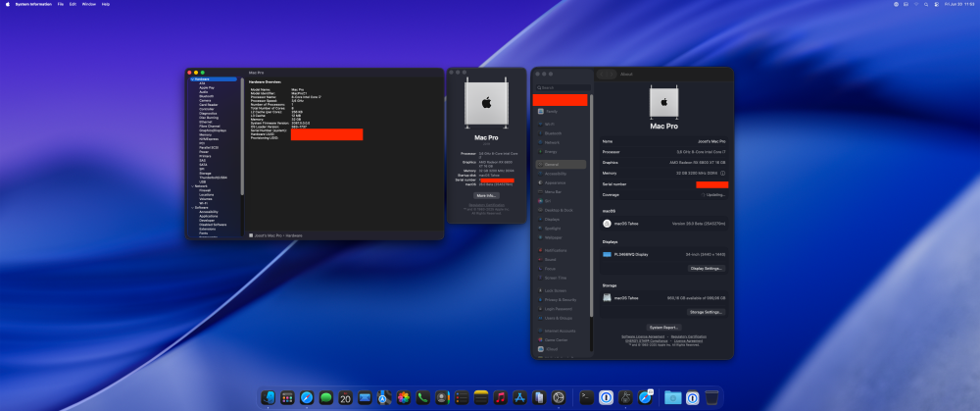Open Control Center in menu bar

click(x=936, y=4)
